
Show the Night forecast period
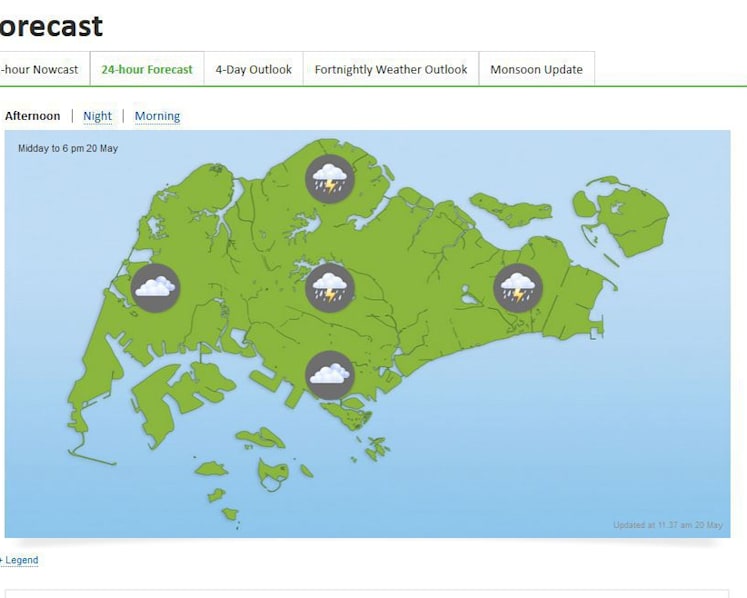tap(97, 116)
